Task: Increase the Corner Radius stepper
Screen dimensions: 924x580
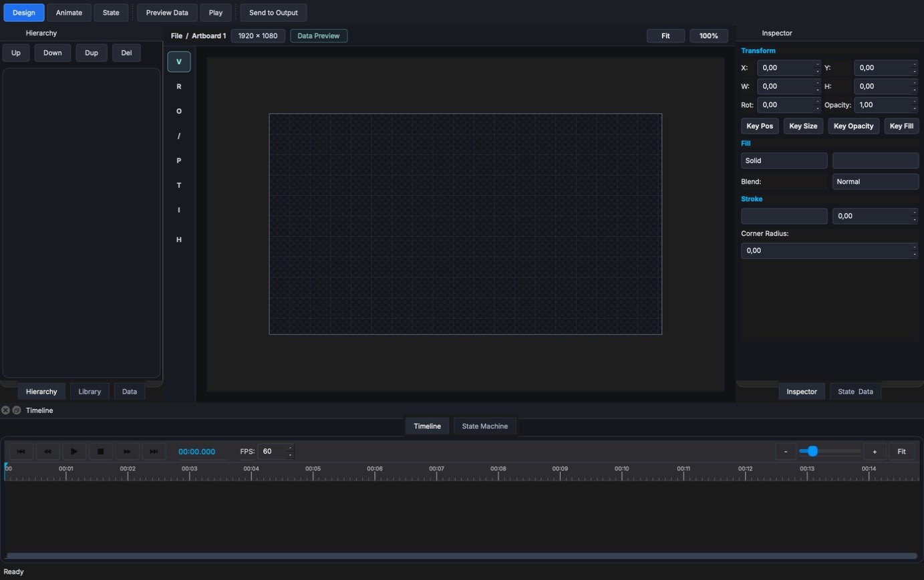Action: (x=915, y=247)
